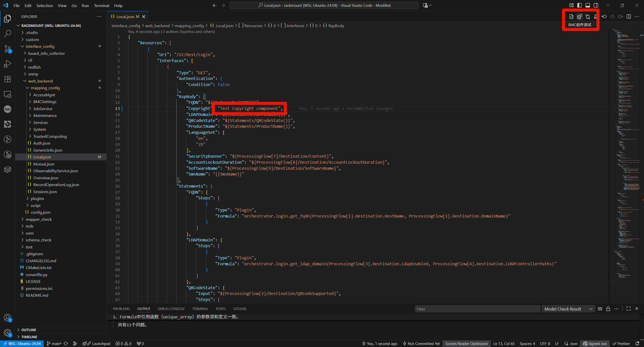Viewport: 644px width, 347px height.
Task: Click WSL: Ubuntu-24.04 remote status button
Action: [22, 343]
